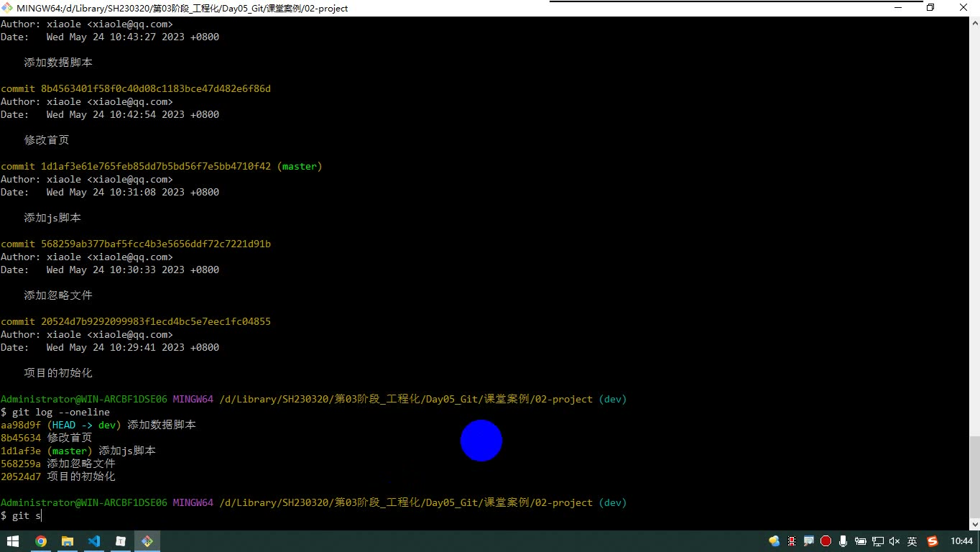Select the Git Bash taskbar icon
Viewport: 980px width, 552px height.
tap(147, 541)
